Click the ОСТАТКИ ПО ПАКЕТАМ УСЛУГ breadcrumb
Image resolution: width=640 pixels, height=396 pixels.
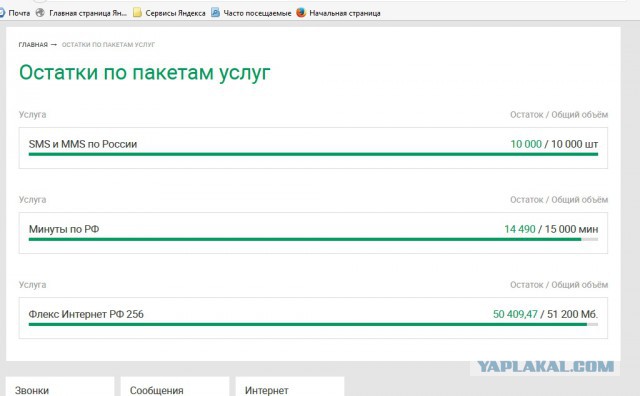(x=108, y=44)
